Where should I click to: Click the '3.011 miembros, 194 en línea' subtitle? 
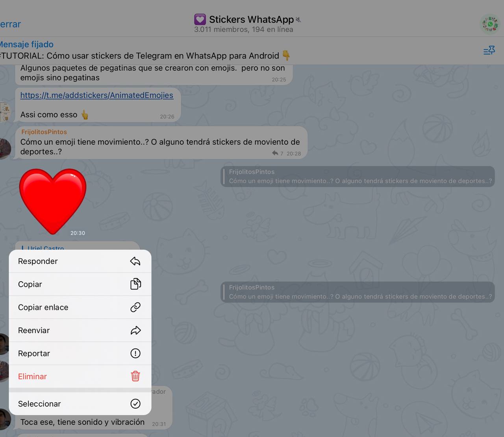(243, 30)
